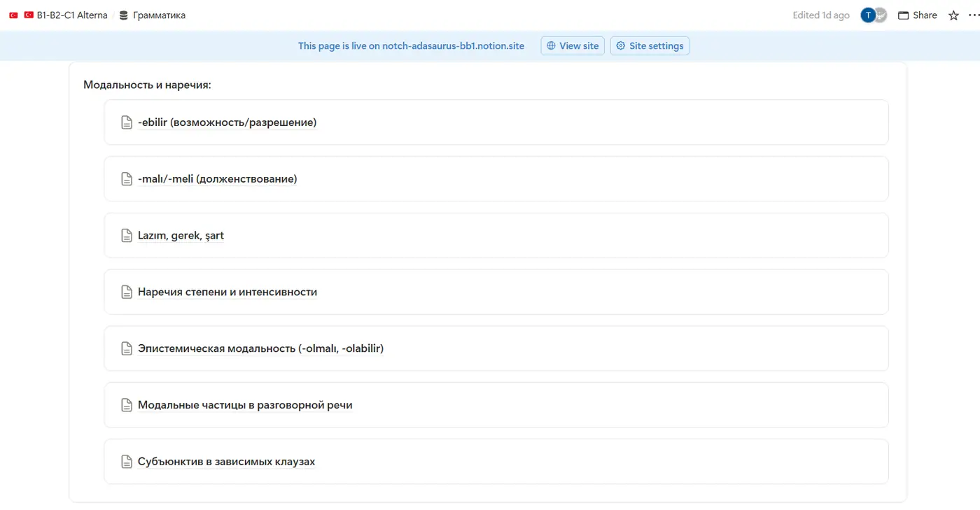Click page icon beside Наречия степени

(127, 292)
